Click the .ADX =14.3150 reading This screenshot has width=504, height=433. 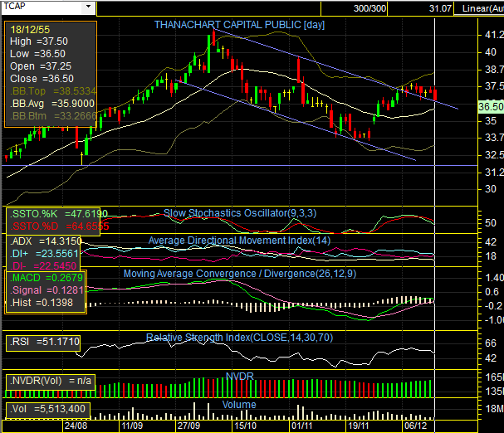click(46, 241)
